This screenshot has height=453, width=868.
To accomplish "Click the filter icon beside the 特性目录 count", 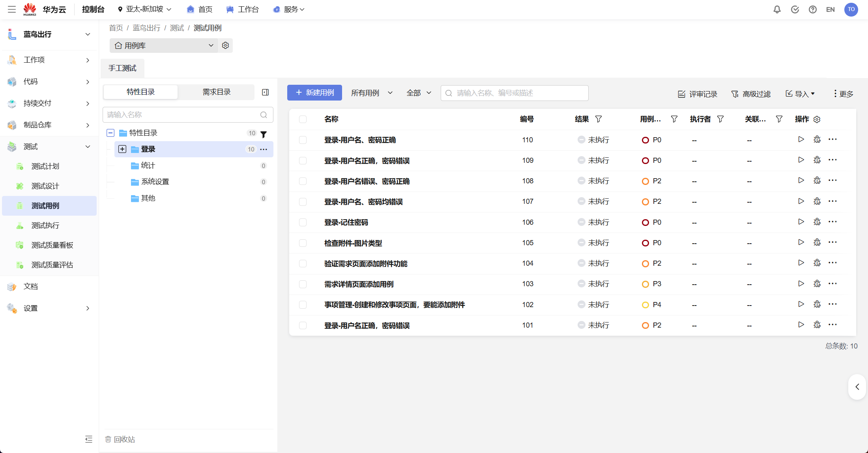I will click(x=264, y=134).
